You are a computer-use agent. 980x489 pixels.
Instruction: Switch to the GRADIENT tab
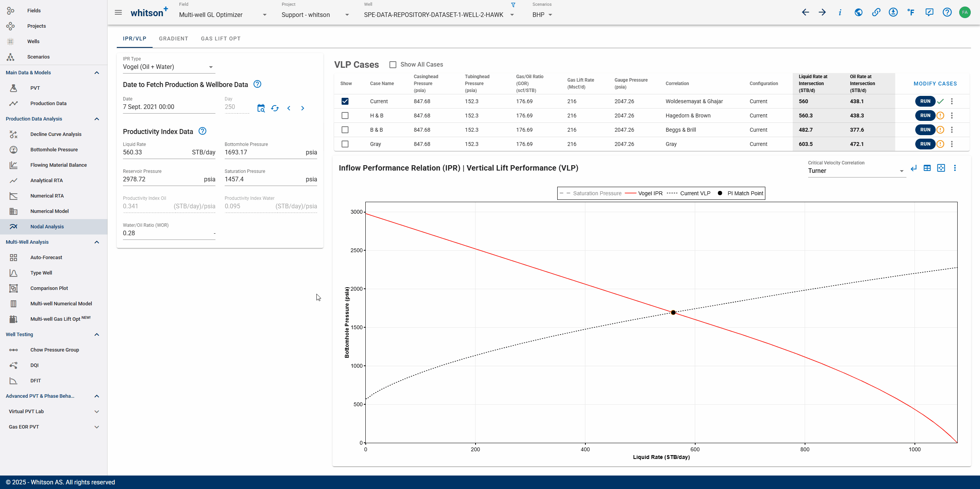[x=173, y=39]
